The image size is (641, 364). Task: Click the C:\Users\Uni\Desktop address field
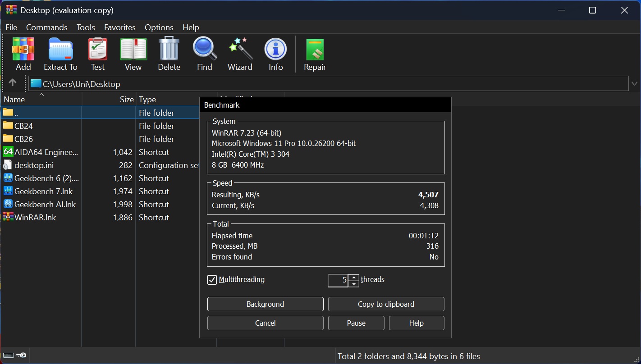click(328, 84)
